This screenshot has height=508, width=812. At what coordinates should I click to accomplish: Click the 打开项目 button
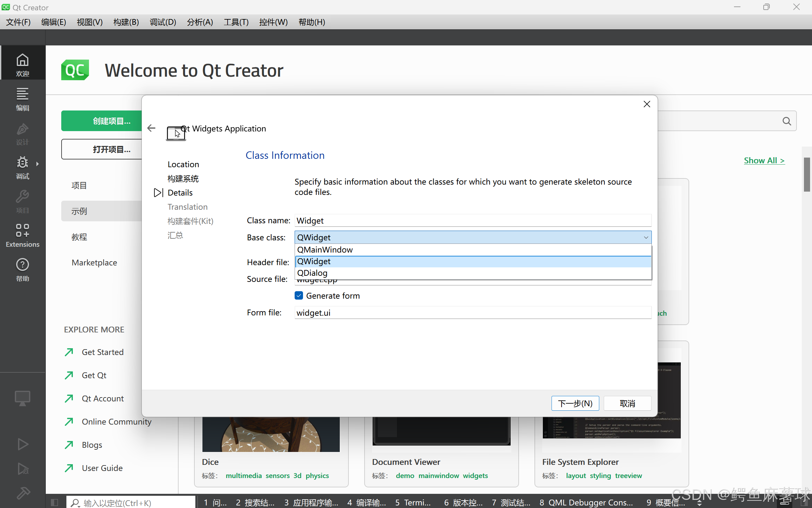click(102, 149)
